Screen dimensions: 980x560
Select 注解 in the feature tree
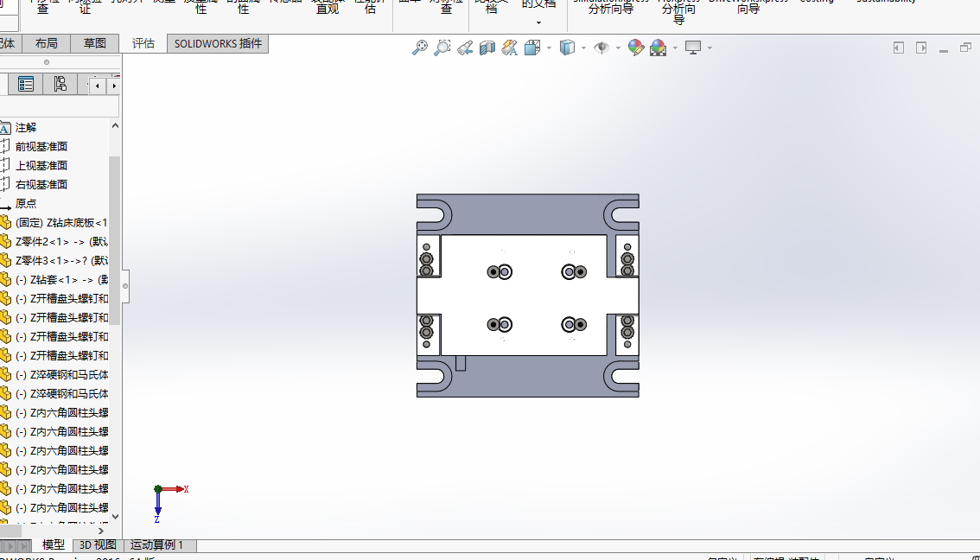(26, 128)
